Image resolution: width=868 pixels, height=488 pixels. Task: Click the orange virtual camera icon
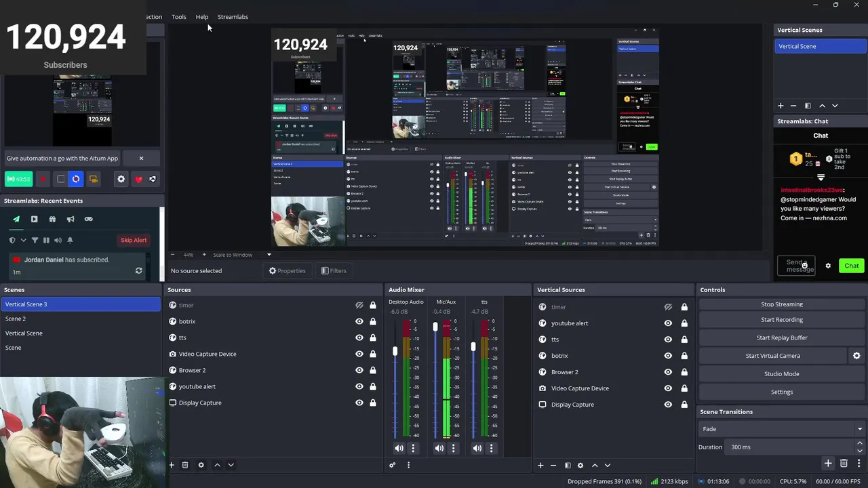93,179
